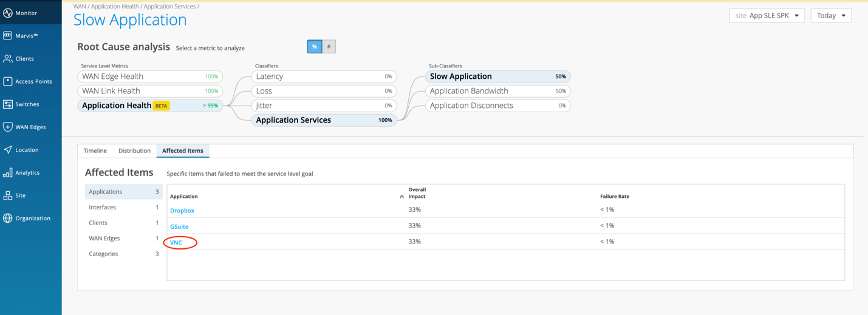The image size is (868, 315).
Task: Open the site App SLE SPK dropdown
Action: 767,16
